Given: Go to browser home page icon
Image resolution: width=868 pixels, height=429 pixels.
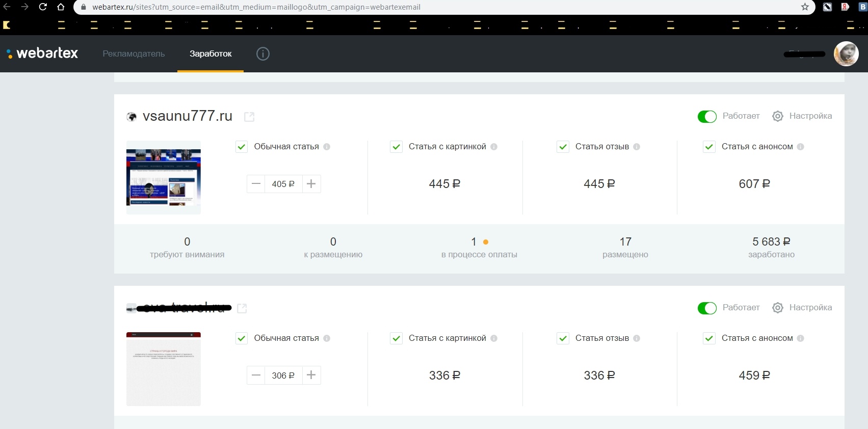Looking at the screenshot, I should pos(61,7).
